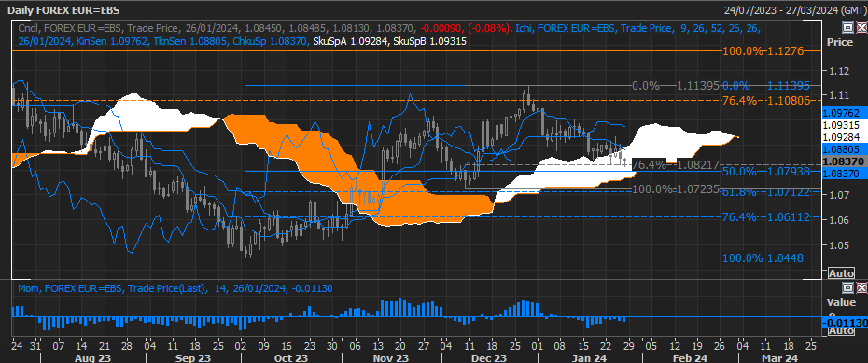Click the Nov 23 month label
The width and height of the screenshot is (868, 363).
click(x=391, y=358)
